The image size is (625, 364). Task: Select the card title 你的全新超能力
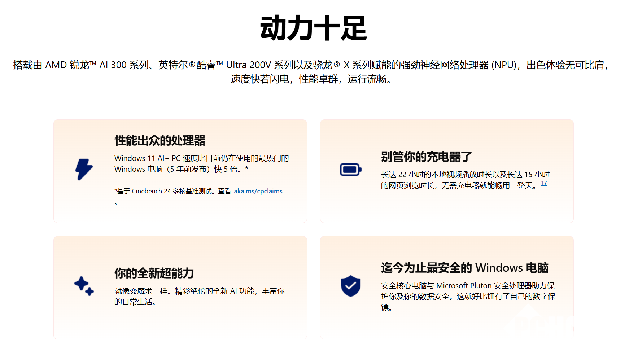[x=154, y=273]
